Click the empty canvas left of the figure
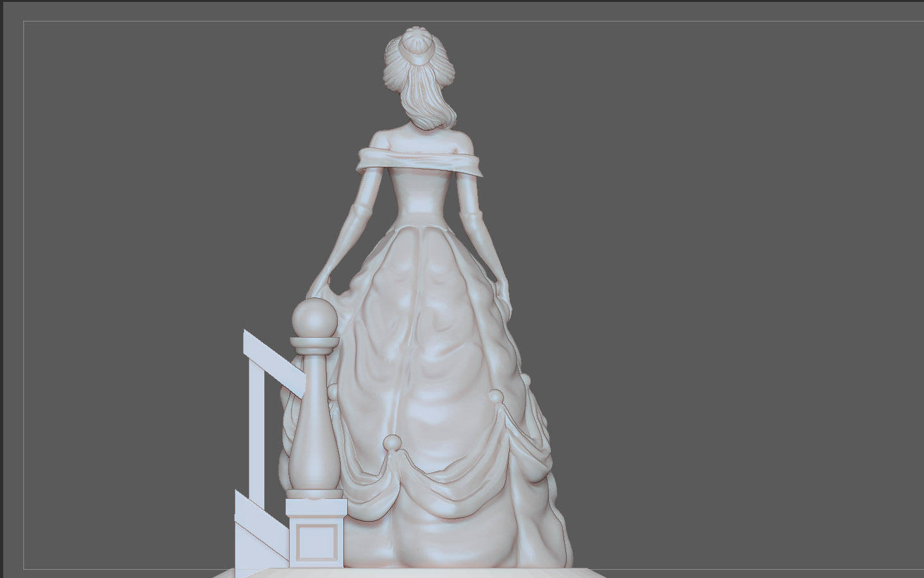 click(158, 253)
